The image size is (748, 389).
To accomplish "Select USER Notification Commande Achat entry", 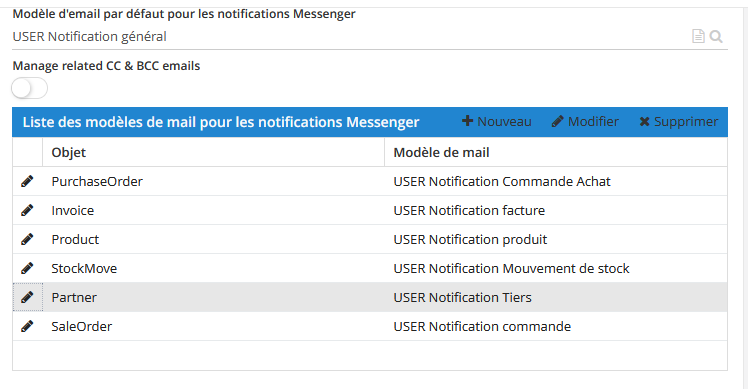I will (x=502, y=181).
